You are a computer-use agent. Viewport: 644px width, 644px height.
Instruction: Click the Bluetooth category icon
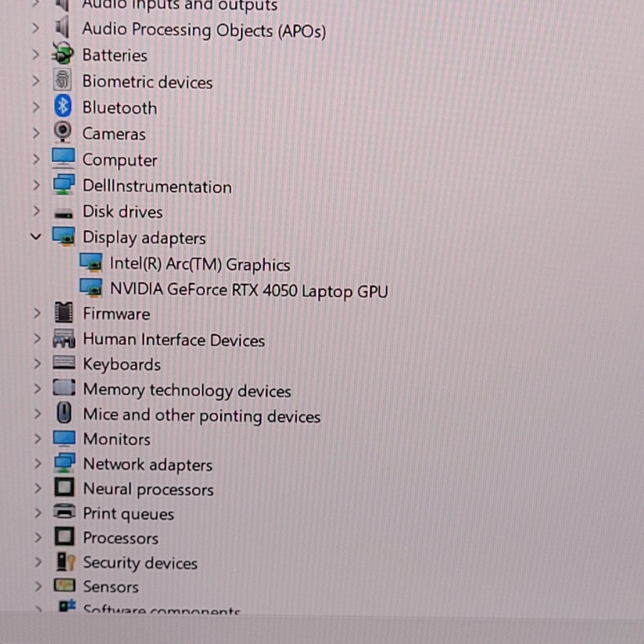pos(63,106)
